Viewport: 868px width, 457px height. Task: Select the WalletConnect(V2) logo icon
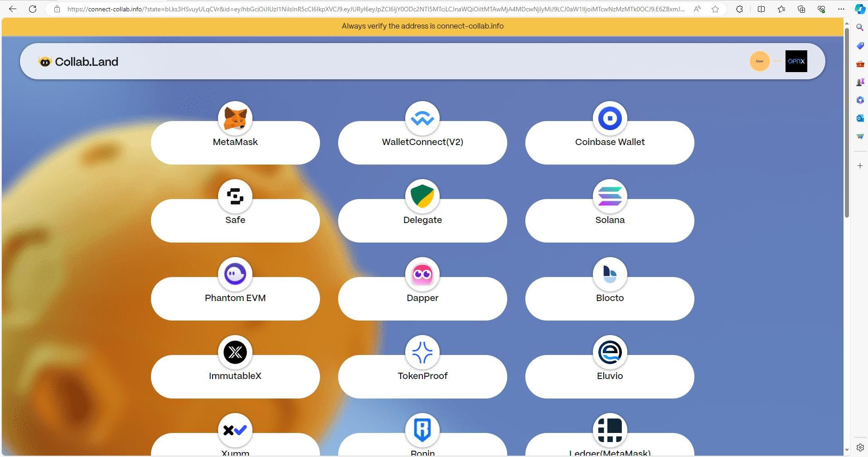(x=422, y=118)
